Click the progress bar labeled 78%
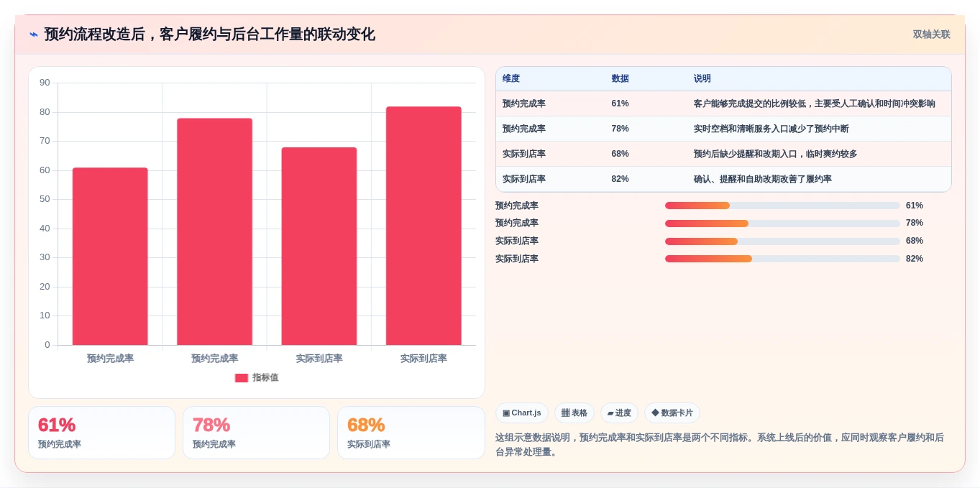This screenshot has width=980, height=488. [782, 224]
